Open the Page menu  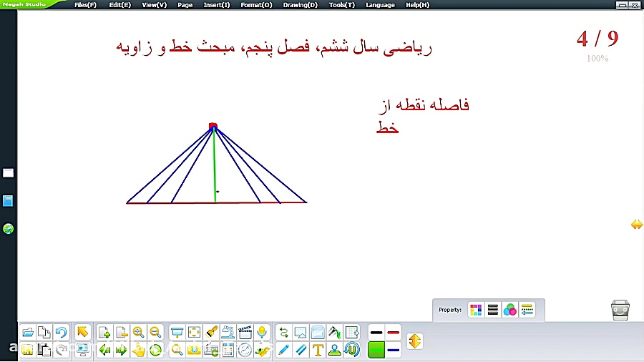point(185,5)
